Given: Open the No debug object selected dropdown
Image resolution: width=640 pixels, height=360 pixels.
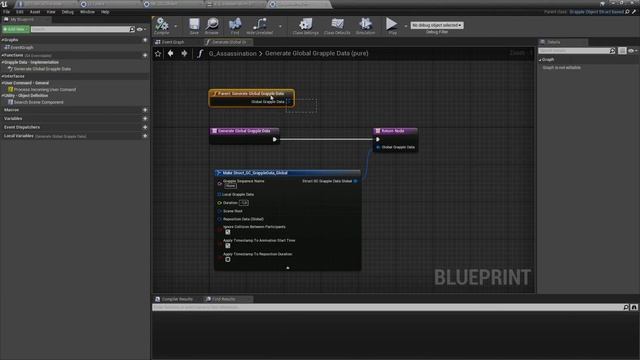Looking at the screenshot, I should (437, 25).
